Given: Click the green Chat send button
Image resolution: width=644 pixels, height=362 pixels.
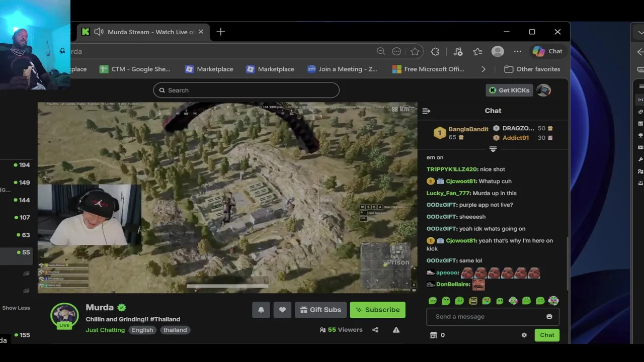Looking at the screenshot, I should click(547, 335).
